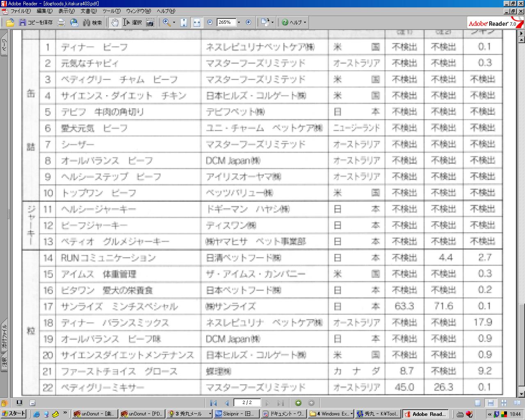Expand the Zoom In tool dropdown
The width and height of the screenshot is (525, 420).
tap(174, 23)
